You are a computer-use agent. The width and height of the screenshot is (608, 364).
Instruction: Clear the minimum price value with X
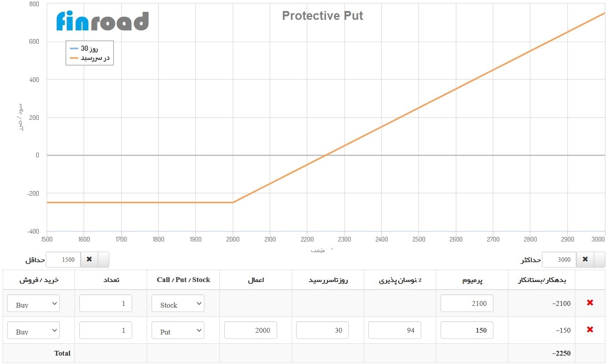point(89,260)
